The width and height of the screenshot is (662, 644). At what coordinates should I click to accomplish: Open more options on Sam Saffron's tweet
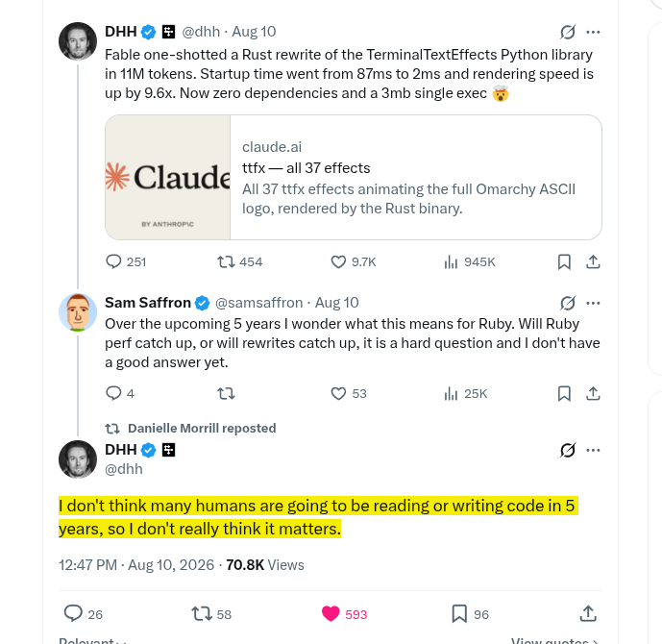tap(593, 303)
